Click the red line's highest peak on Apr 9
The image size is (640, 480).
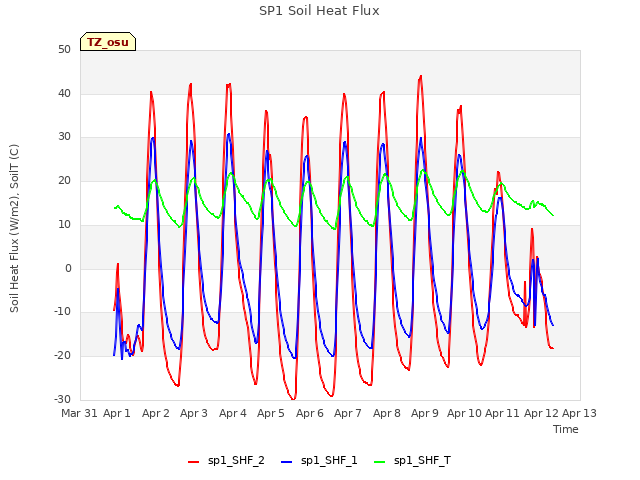click(420, 76)
